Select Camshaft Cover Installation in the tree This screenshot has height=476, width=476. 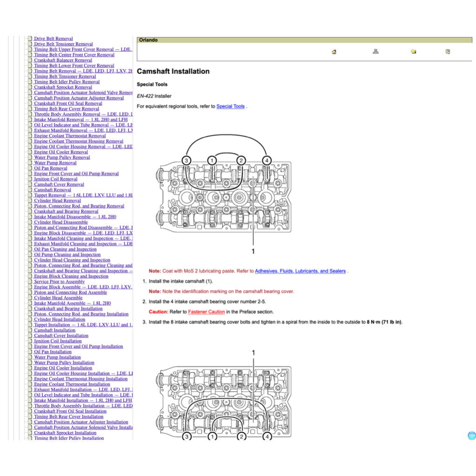click(61, 336)
